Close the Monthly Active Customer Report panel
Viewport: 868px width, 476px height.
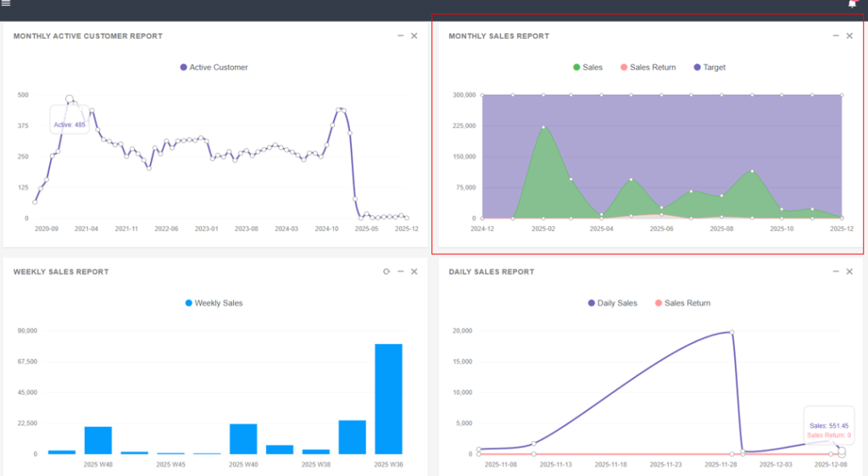(x=414, y=36)
